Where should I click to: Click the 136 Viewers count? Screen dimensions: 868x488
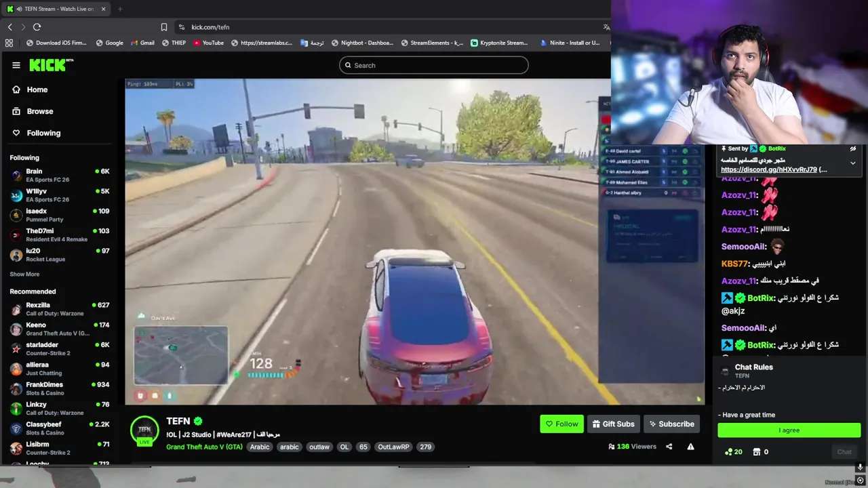[x=633, y=447]
